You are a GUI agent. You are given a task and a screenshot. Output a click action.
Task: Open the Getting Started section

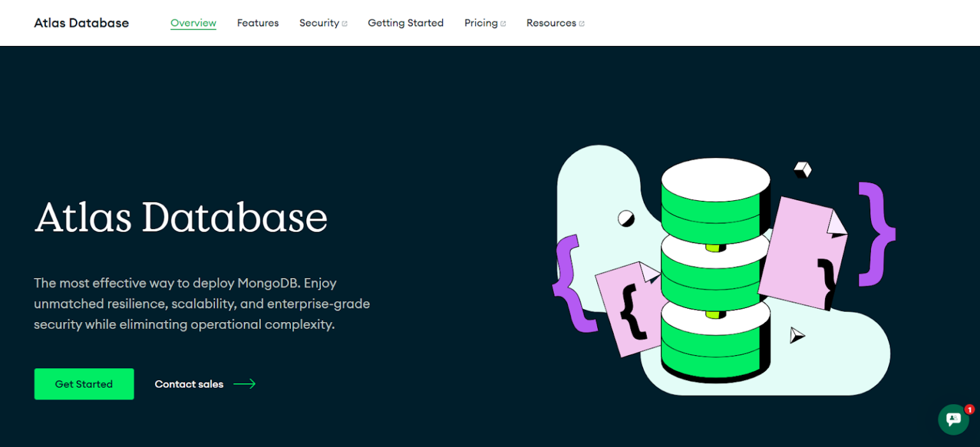pos(406,23)
